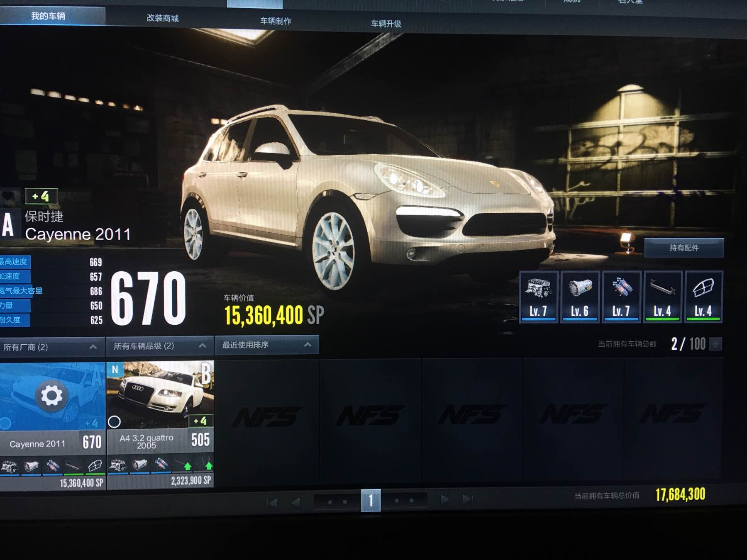Screen dimensions: 747x560
Task: Select the Audi A4 3.2 quattro thumbnail
Action: click(x=160, y=394)
